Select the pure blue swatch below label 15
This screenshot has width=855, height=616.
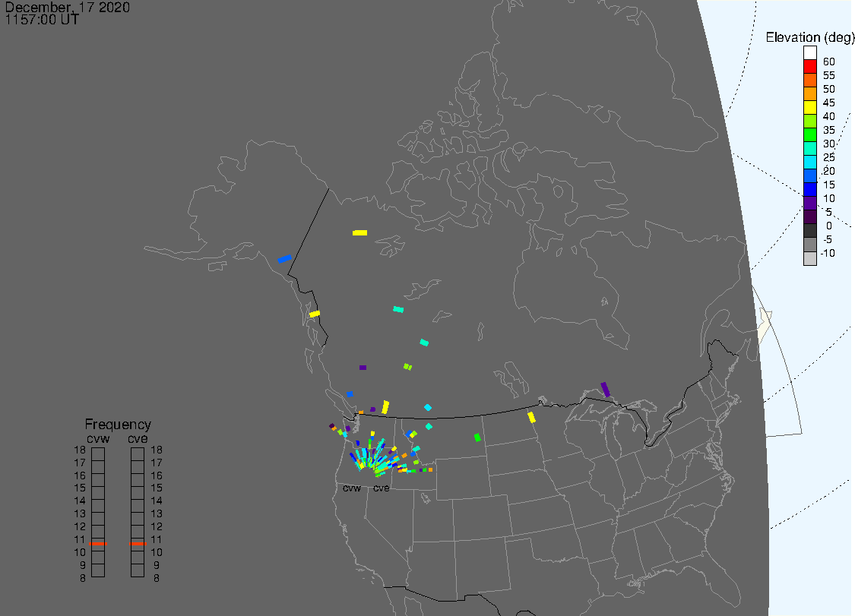pyautogui.click(x=809, y=189)
